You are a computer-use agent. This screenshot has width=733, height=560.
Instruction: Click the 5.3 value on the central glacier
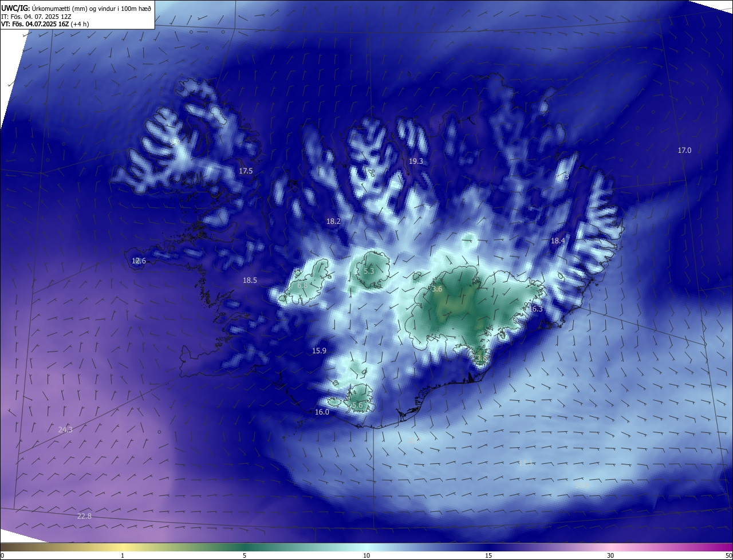click(369, 271)
